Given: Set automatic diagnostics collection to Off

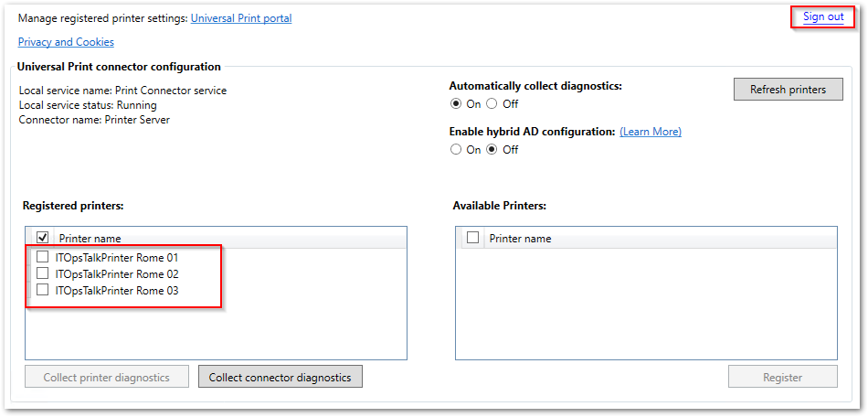Looking at the screenshot, I should 492,103.
